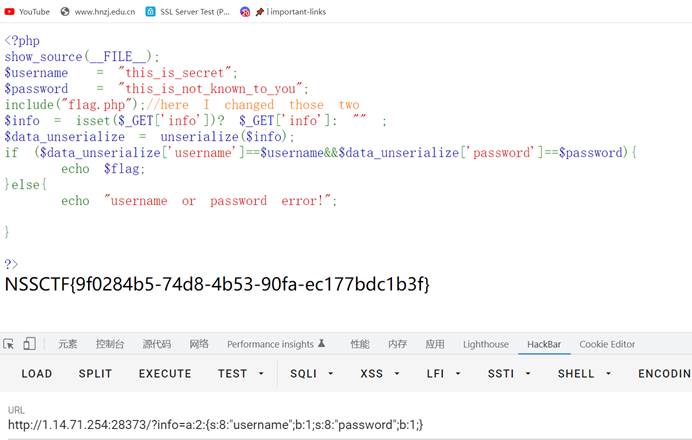692x440 pixels.
Task: Open the 网络 (Network) tab
Action: [199, 344]
